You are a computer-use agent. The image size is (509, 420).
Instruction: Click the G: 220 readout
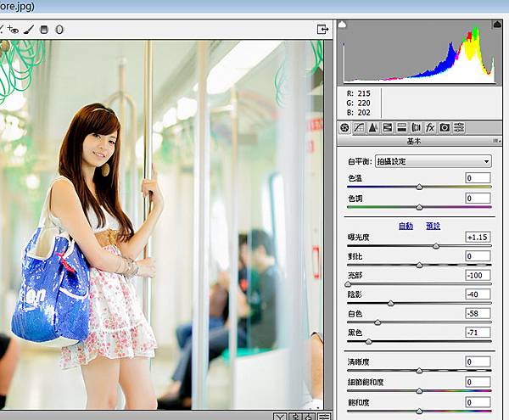coord(359,103)
